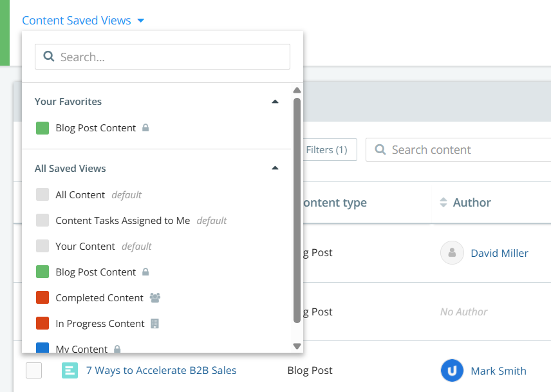Click Mark Smith's blue avatar icon
551x392 pixels.
452,371
